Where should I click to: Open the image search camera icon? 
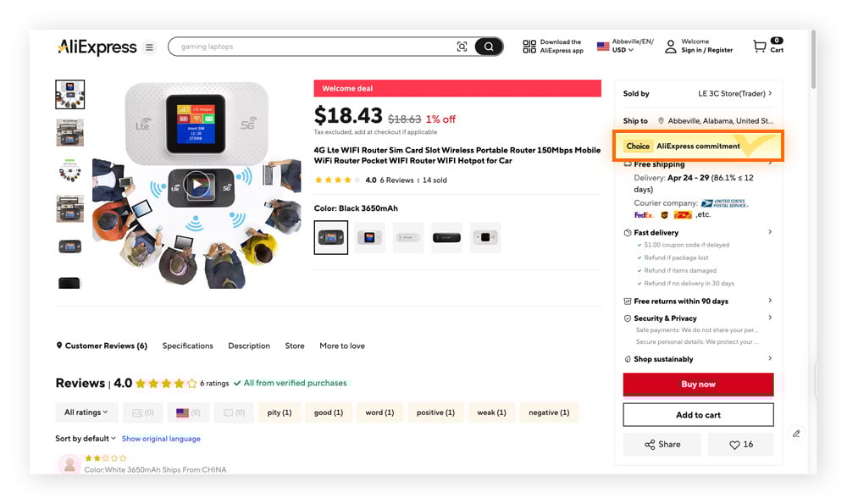coord(462,47)
